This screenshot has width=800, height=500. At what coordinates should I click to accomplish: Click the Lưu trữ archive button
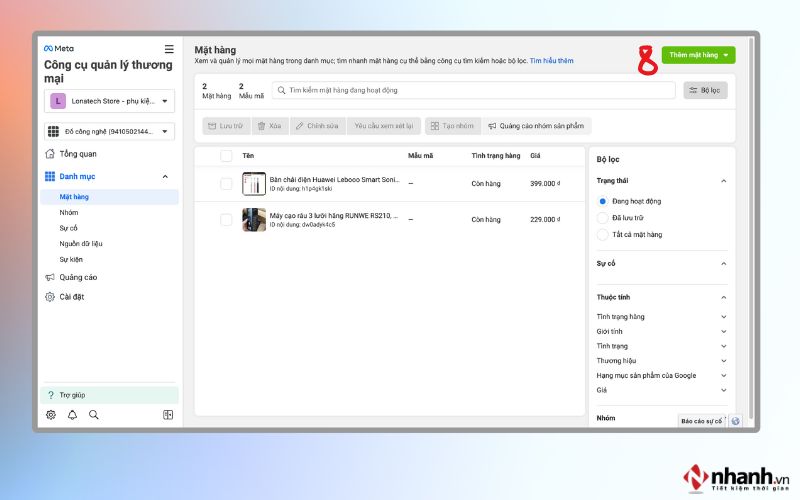pyautogui.click(x=226, y=126)
